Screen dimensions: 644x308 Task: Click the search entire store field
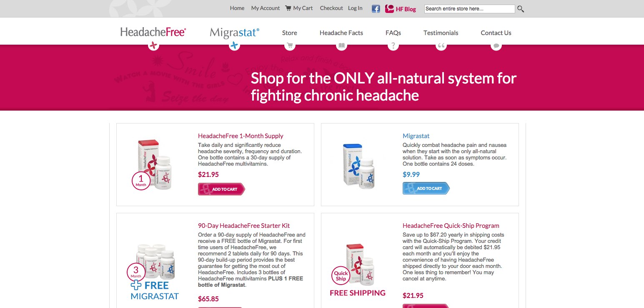(470, 9)
